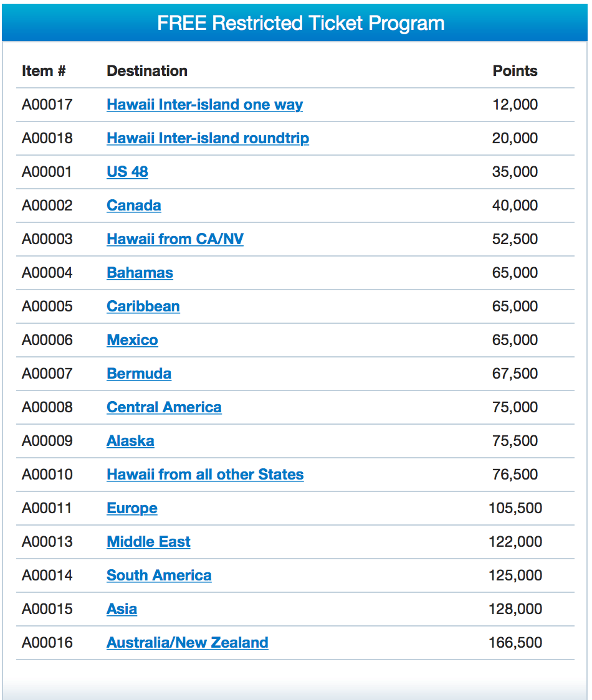Select the South America link
This screenshot has width=592, height=700.
pyautogui.click(x=159, y=575)
